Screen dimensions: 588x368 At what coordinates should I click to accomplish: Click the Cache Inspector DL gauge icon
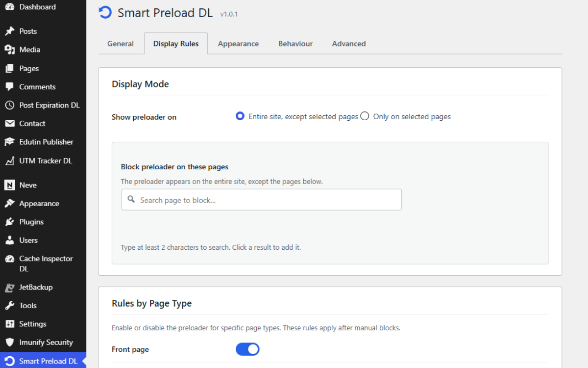point(9,259)
